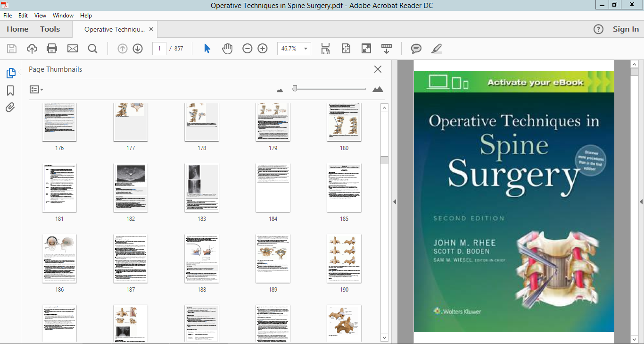Enlarge thumbnail size large mountain icon
Screen dimensions: 644x344
378,89
